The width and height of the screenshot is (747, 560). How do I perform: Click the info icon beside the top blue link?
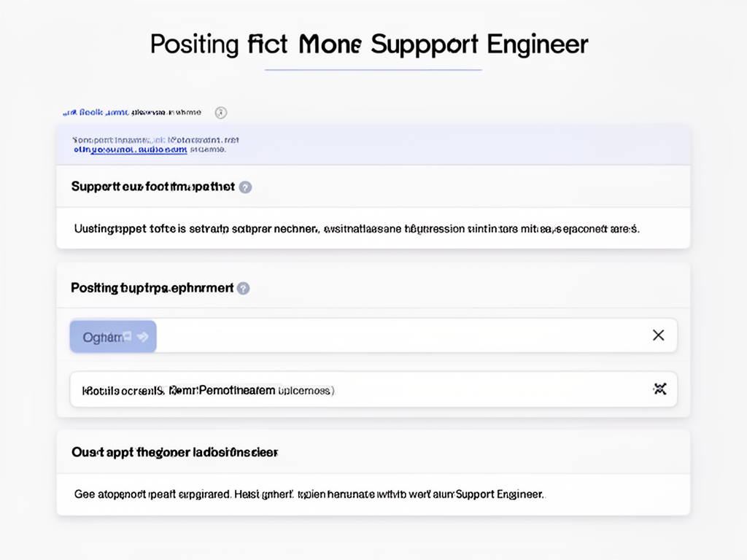pos(220,113)
